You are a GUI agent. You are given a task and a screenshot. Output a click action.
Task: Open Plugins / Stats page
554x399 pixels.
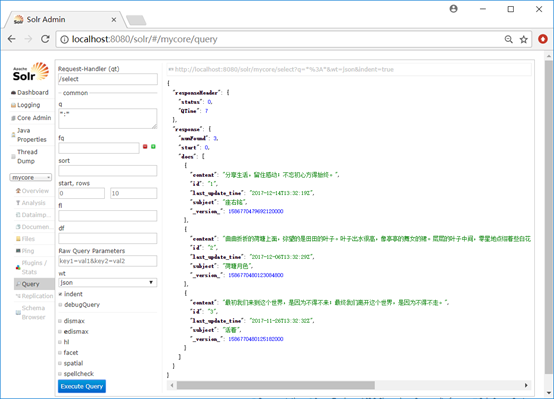tap(31, 268)
